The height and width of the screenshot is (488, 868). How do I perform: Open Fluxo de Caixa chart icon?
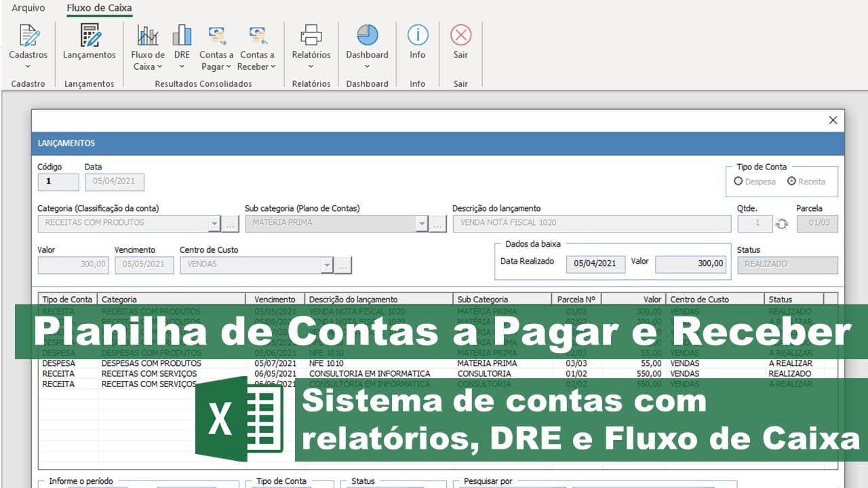[148, 35]
